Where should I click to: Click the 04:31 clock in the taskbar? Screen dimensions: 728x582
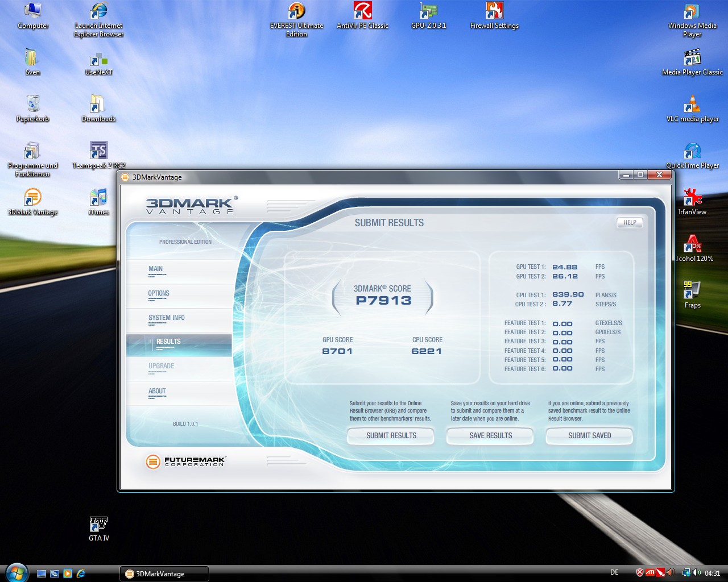[713, 573]
